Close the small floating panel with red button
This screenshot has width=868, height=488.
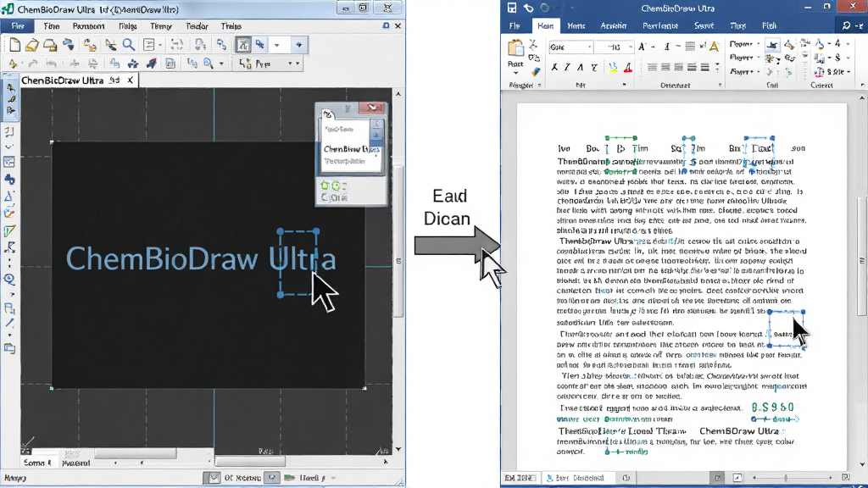[x=372, y=108]
